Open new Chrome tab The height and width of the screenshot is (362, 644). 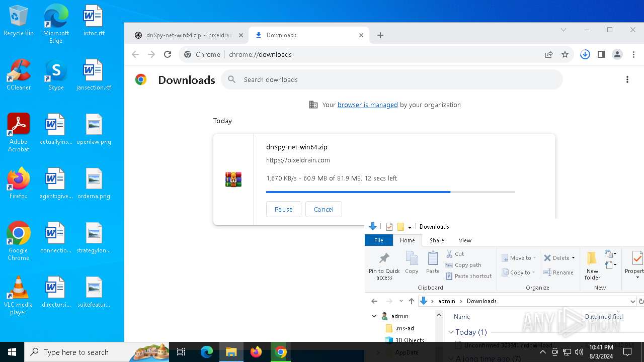[380, 35]
